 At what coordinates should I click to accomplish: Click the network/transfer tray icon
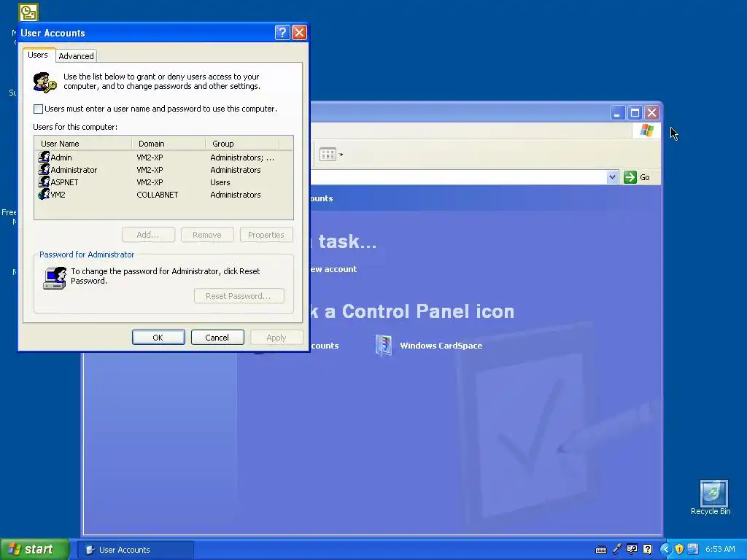coord(693,549)
